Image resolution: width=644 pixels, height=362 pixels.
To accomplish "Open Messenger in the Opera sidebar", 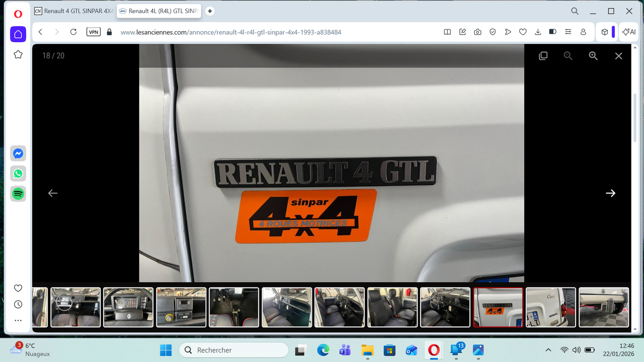I will tap(18, 154).
